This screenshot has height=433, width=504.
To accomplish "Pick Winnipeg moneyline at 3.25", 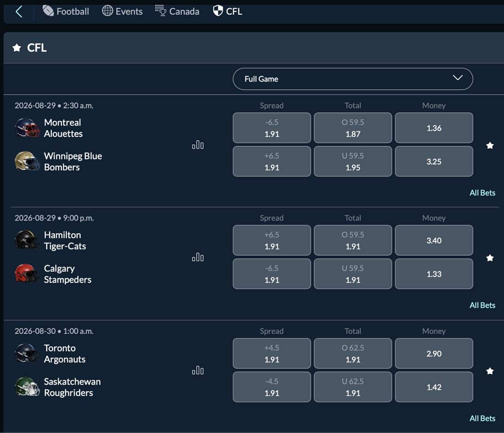I will click(x=433, y=161).
